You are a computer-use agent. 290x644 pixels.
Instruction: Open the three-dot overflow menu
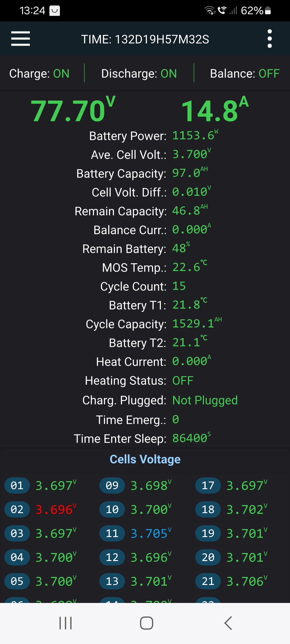pyautogui.click(x=270, y=39)
